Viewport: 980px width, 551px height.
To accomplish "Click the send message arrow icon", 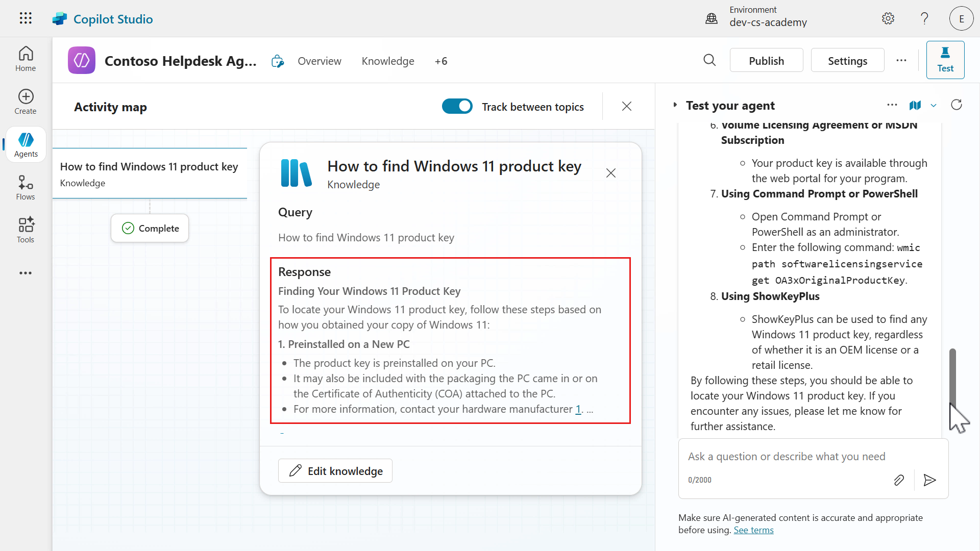I will point(929,480).
